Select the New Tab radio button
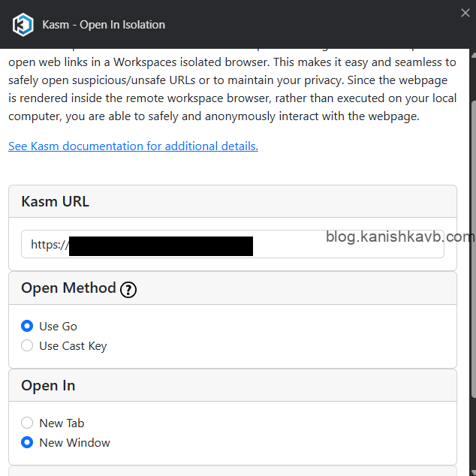476x476 pixels. (27, 423)
